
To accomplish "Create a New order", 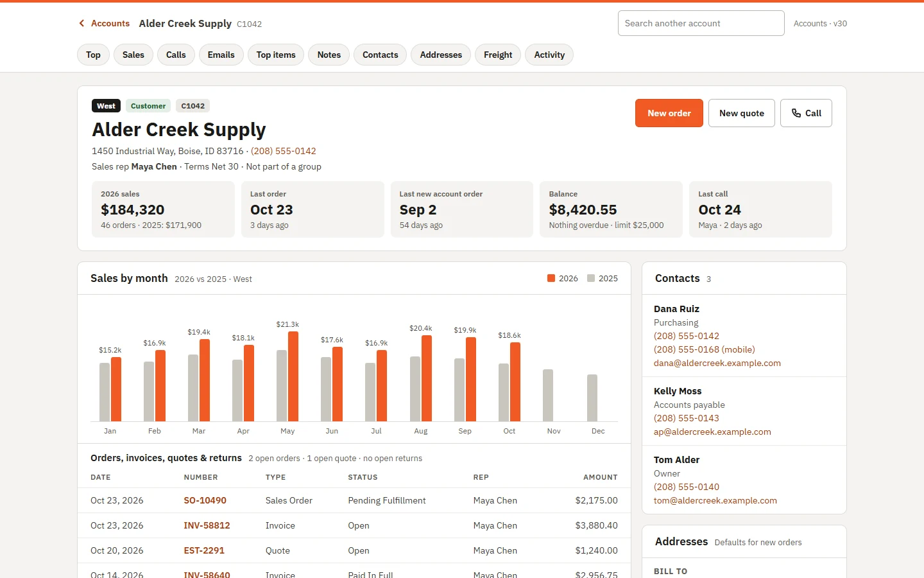I will (669, 113).
